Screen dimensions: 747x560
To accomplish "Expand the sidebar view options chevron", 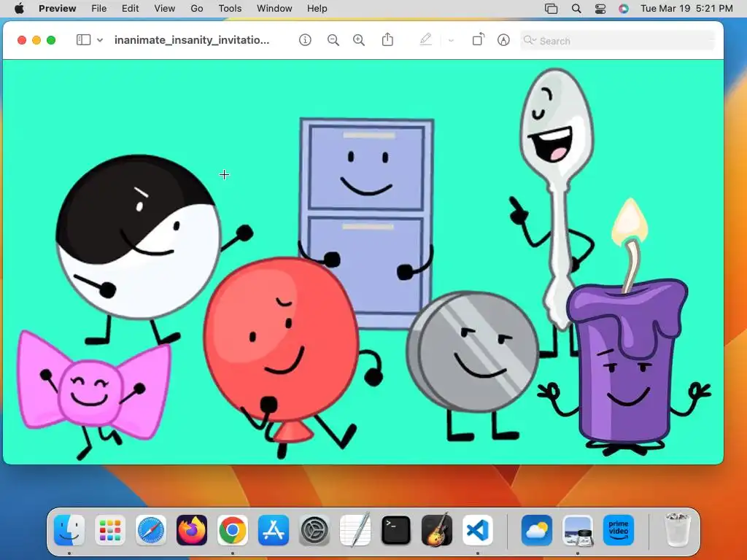I will coord(100,40).
